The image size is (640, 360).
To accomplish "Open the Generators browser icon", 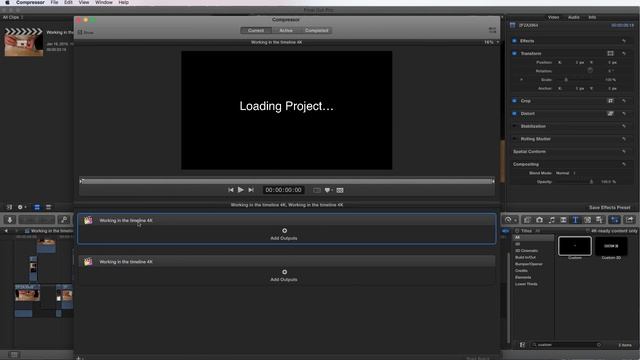I will point(587,220).
